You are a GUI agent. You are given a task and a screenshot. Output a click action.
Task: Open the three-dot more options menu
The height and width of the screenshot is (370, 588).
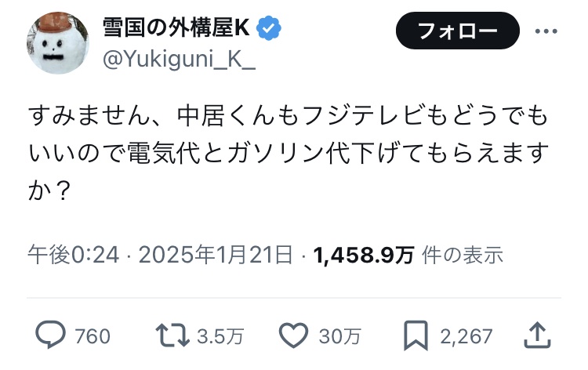546,32
